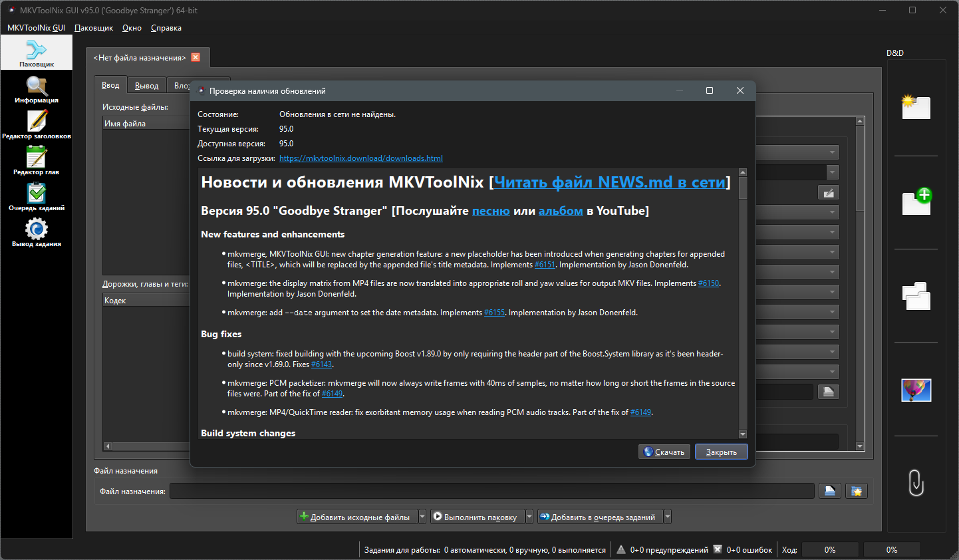Viewport: 959px width, 560px height.
Task: Switch to the Вывод tab
Action: click(146, 86)
